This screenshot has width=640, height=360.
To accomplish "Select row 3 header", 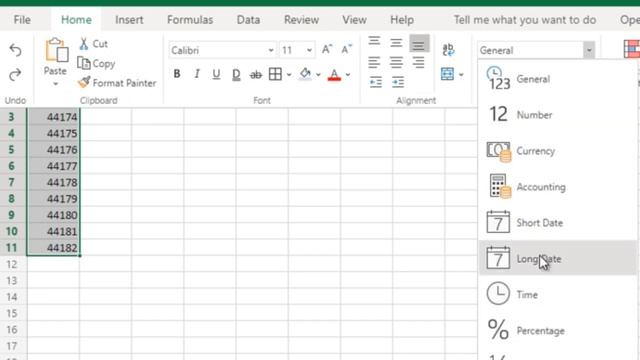I will pyautogui.click(x=11, y=117).
